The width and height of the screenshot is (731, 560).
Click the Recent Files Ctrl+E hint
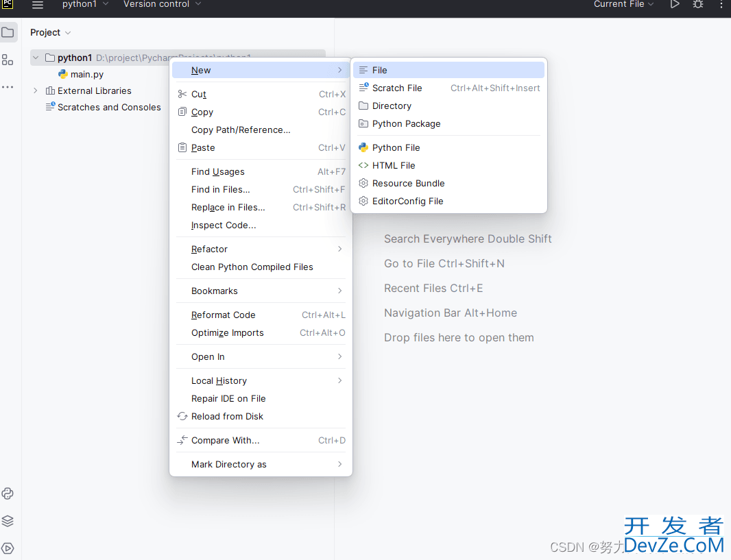[433, 289]
